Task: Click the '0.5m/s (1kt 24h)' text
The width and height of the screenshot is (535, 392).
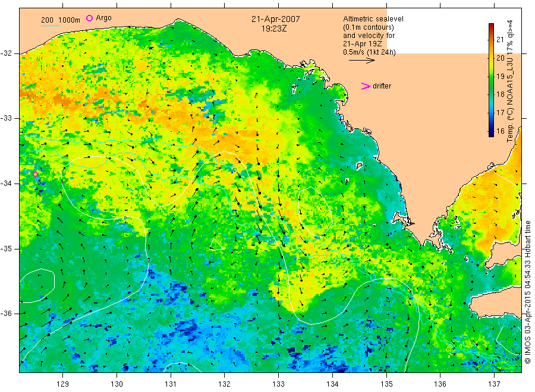Action: (x=370, y=52)
